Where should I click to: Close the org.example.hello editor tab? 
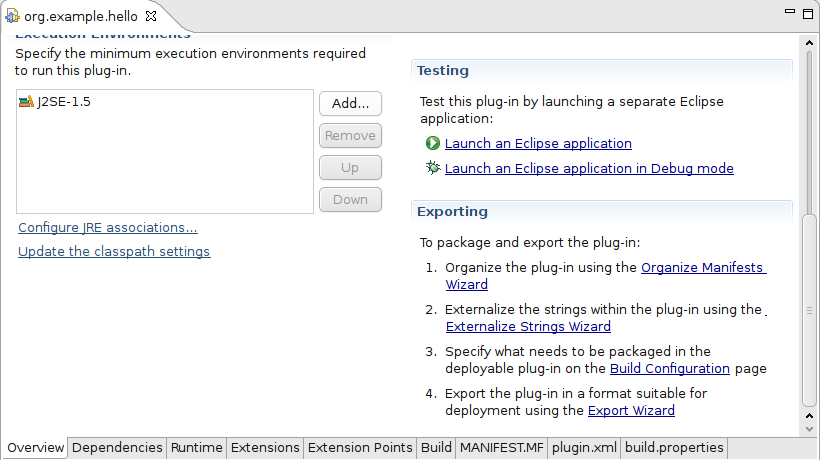click(x=151, y=16)
